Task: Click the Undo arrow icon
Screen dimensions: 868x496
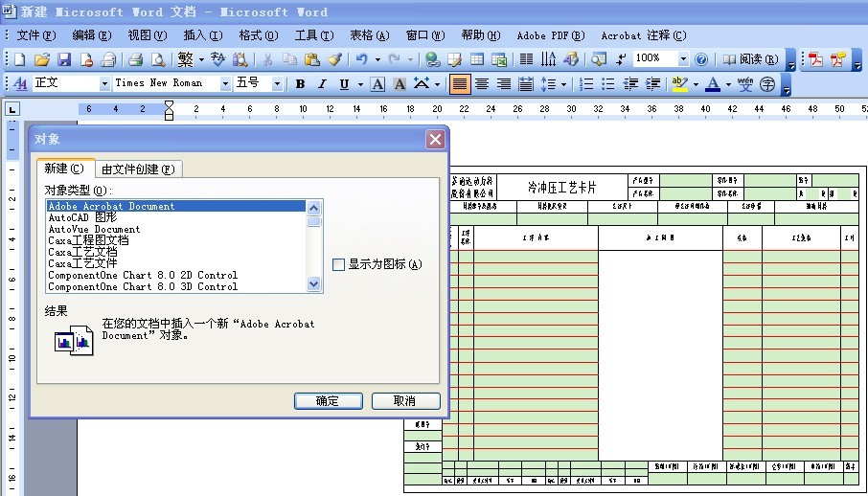Action: 361,59
